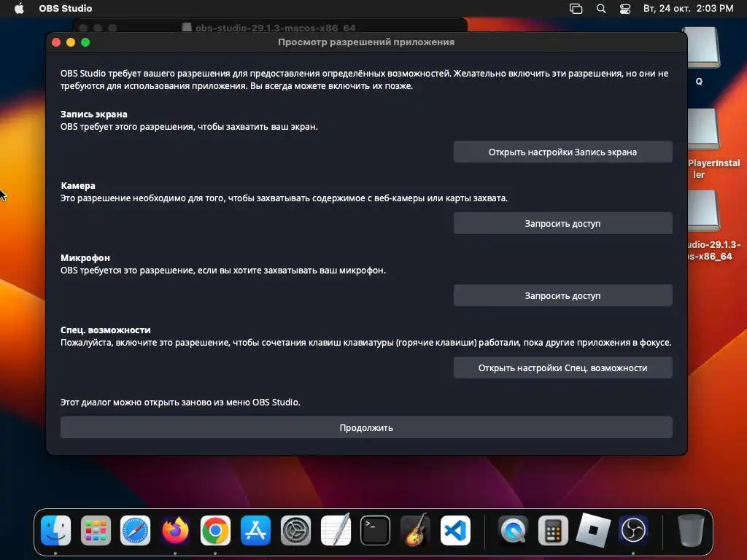The image size is (747, 560).
Task: Open the OBS Studio menu bar item
Action: [x=65, y=9]
